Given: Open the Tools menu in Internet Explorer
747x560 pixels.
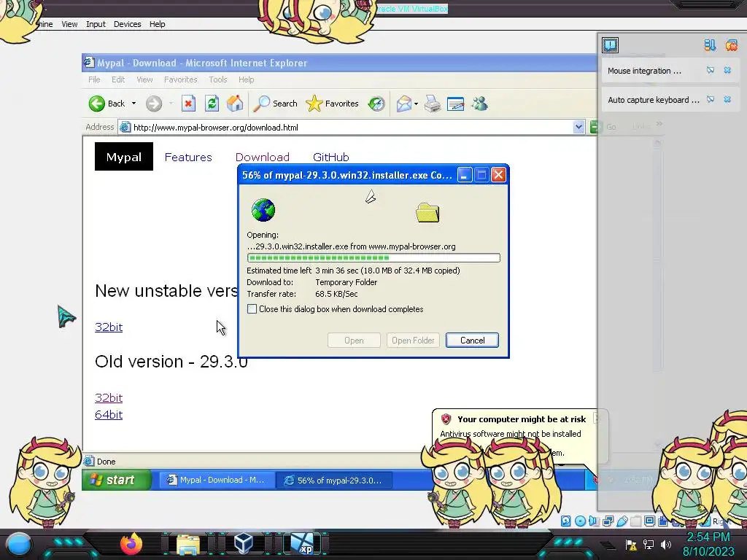Looking at the screenshot, I should point(217,79).
